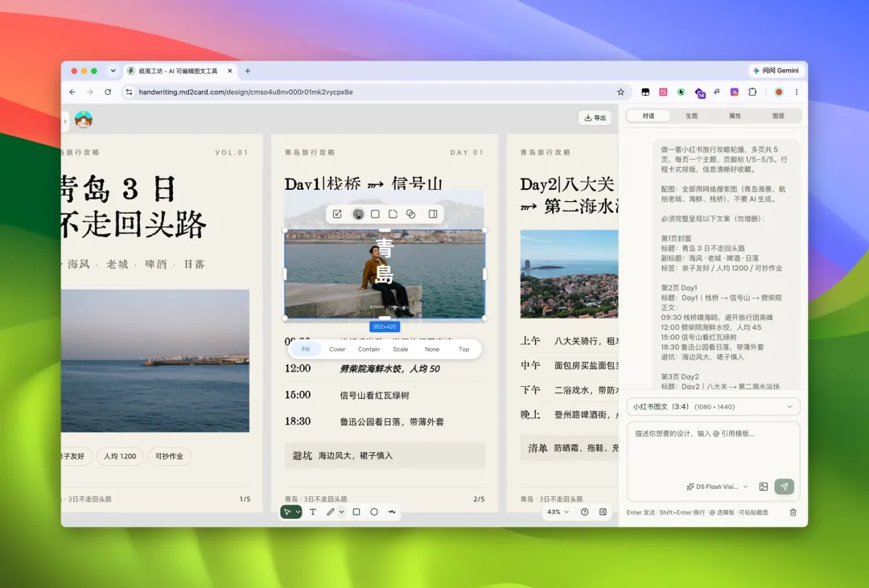Select the Top image fit option

[464, 349]
